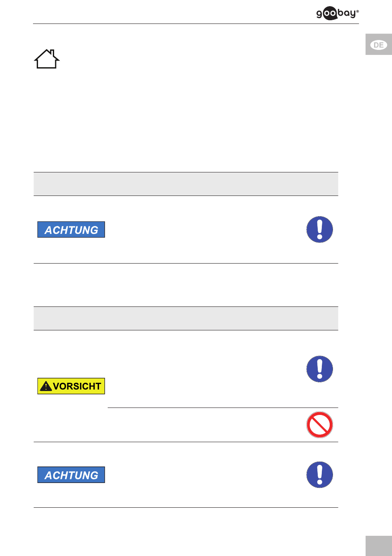Click the yellow VORSICHT label
392x556 pixels.
[x=71, y=386]
